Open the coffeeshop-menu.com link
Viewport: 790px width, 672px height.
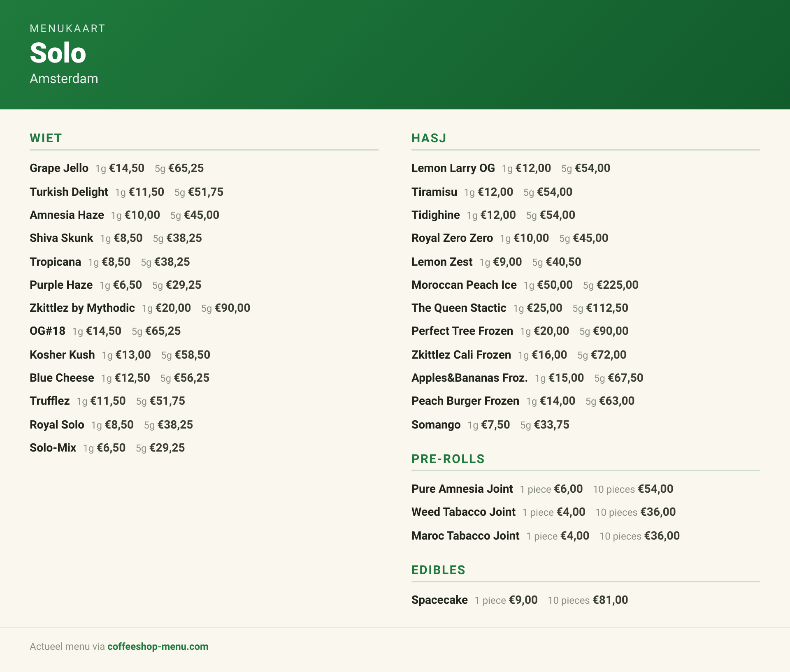click(158, 647)
